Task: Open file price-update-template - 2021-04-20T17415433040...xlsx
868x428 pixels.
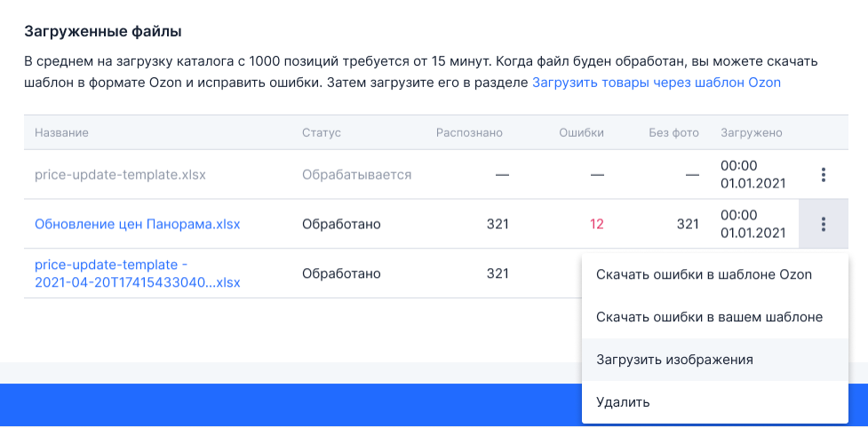Action: (x=138, y=273)
